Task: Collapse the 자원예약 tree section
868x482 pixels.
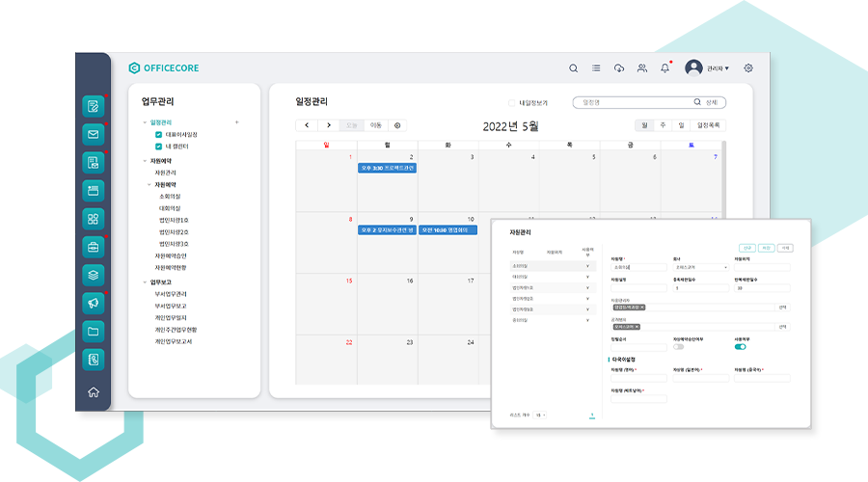Action: tap(146, 160)
